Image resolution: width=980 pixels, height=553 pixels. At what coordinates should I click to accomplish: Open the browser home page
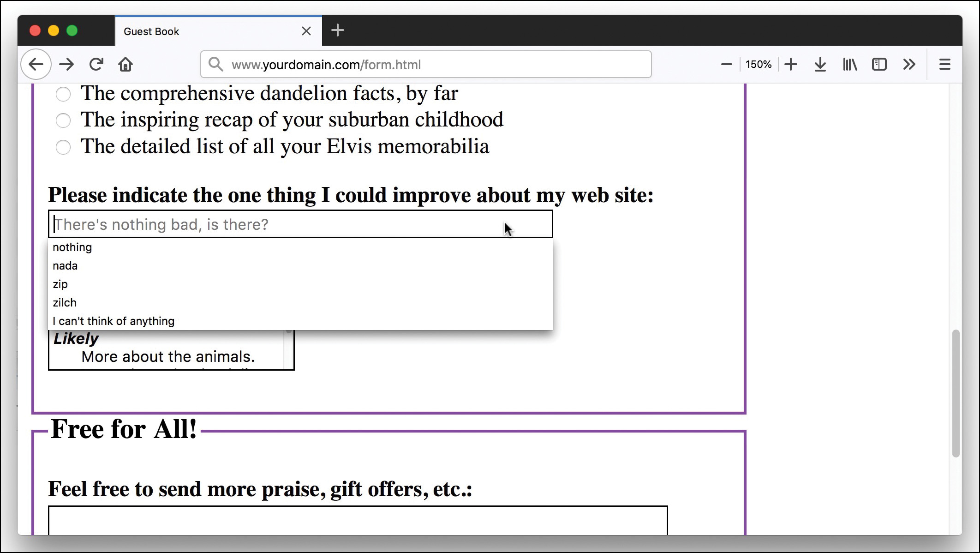125,64
